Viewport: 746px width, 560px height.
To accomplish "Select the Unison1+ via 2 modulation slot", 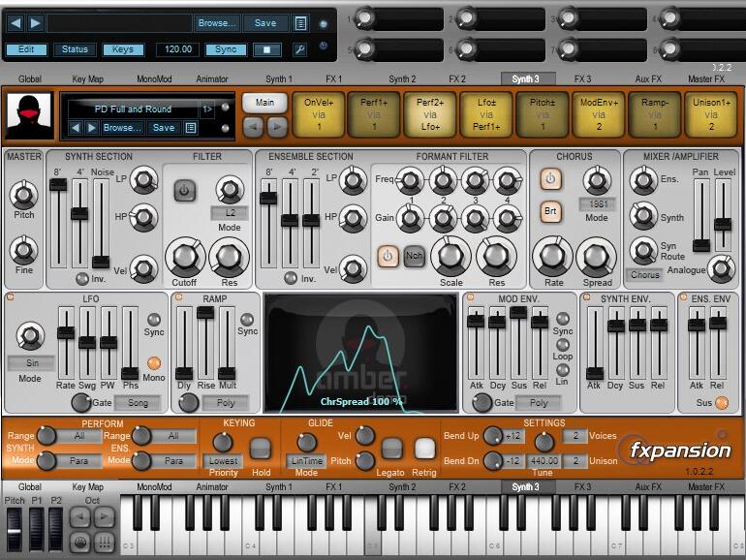I will (711, 114).
